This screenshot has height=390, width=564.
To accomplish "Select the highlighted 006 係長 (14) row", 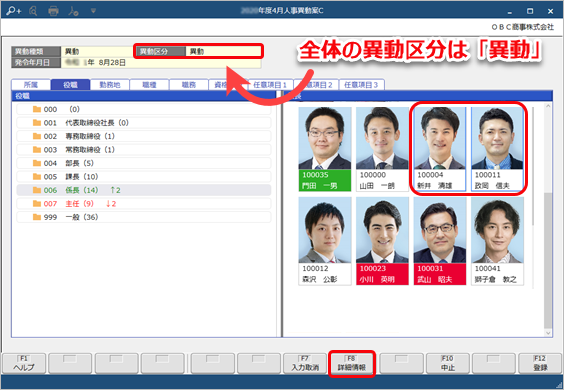I will click(144, 190).
